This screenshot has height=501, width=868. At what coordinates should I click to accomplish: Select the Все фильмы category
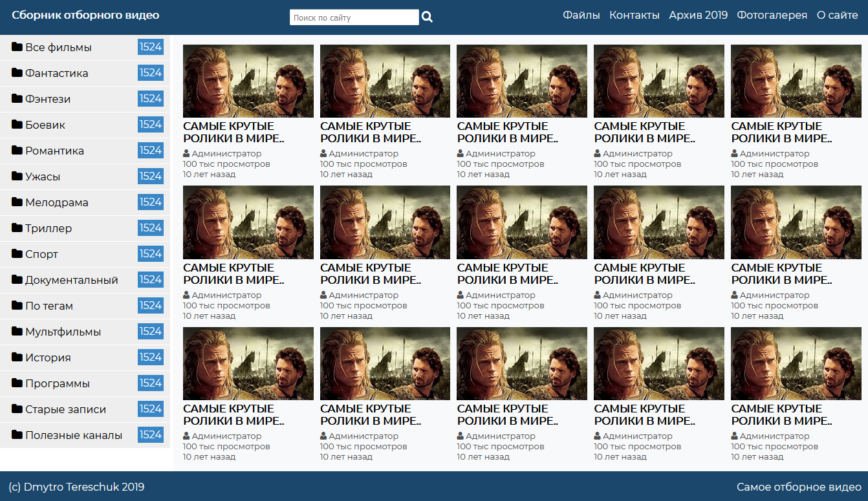(58, 47)
